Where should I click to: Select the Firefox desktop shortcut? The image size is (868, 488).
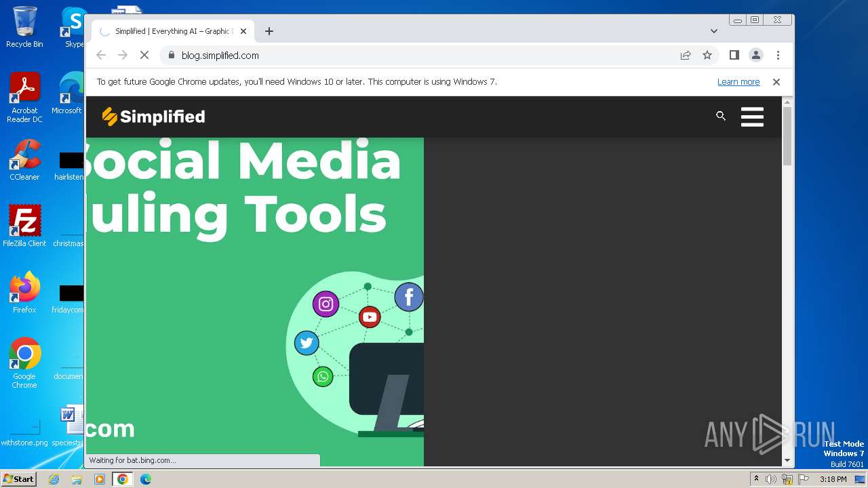24,293
